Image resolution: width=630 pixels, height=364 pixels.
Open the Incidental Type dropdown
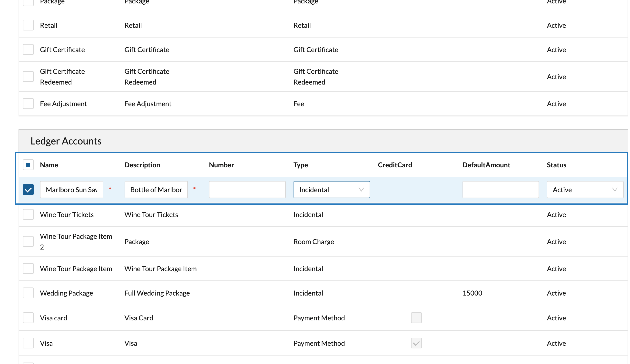[x=332, y=190]
